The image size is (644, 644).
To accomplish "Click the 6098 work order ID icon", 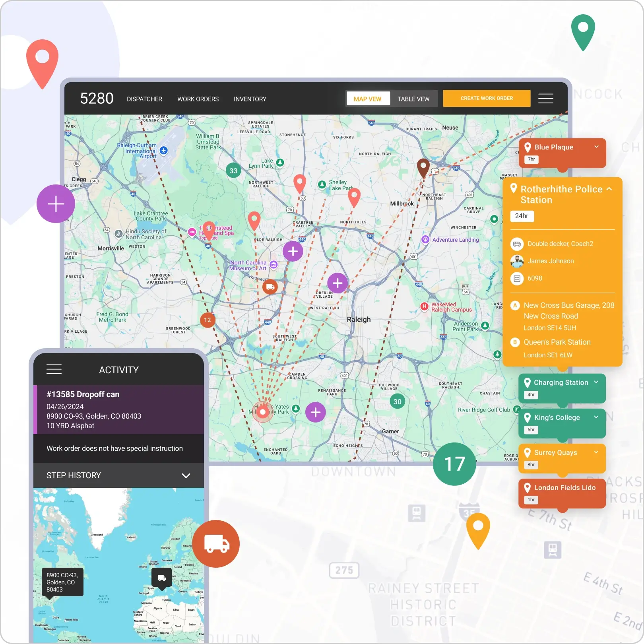I will point(517,278).
